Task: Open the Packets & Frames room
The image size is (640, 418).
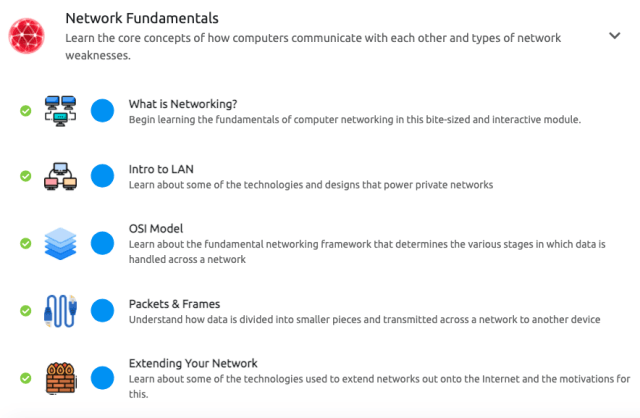Action: 174,304
